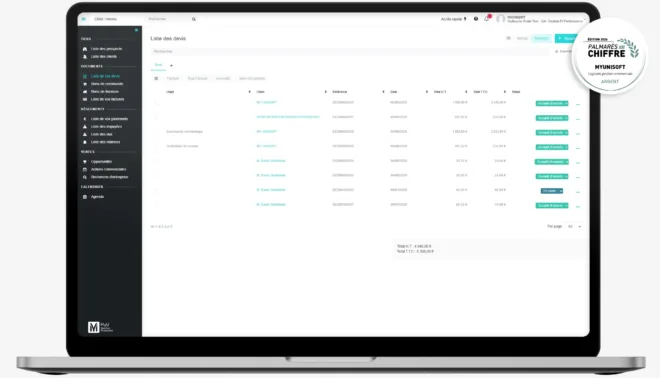This screenshot has height=378, width=660.
Task: Open Recherche d'entreprise via its search icon
Action: click(85, 177)
